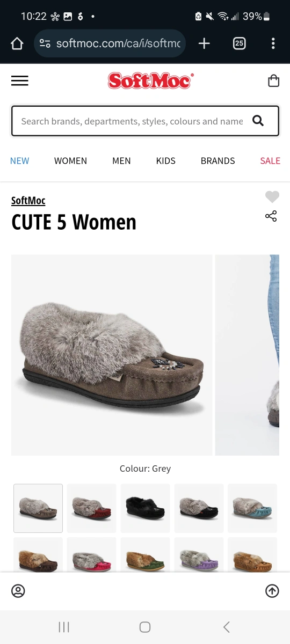Go to browser home page
This screenshot has width=290, height=644.
(17, 43)
